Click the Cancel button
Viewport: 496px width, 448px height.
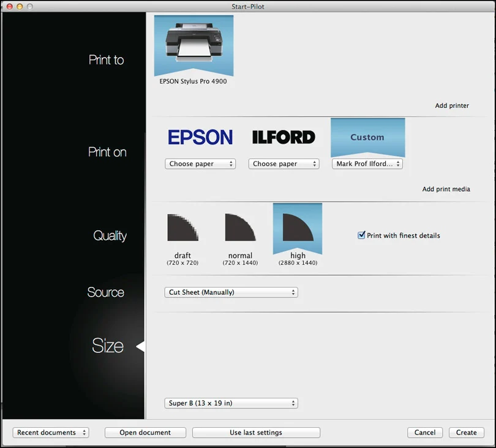pyautogui.click(x=425, y=433)
